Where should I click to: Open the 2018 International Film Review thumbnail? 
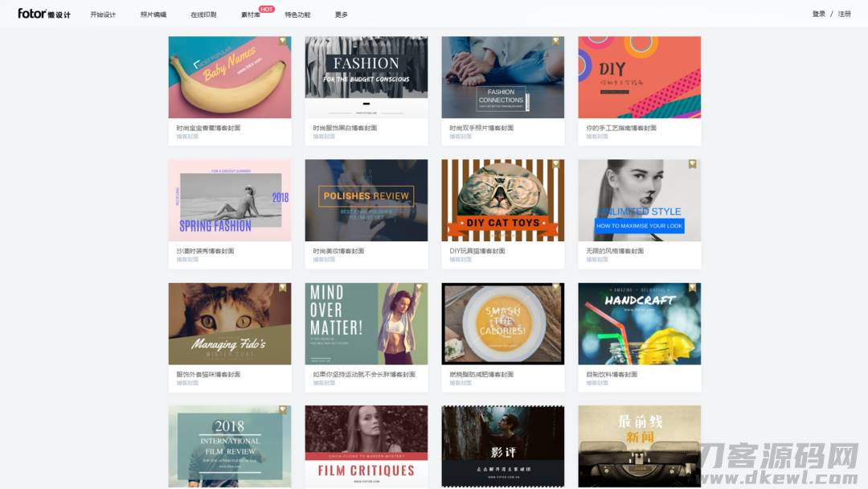click(x=230, y=446)
